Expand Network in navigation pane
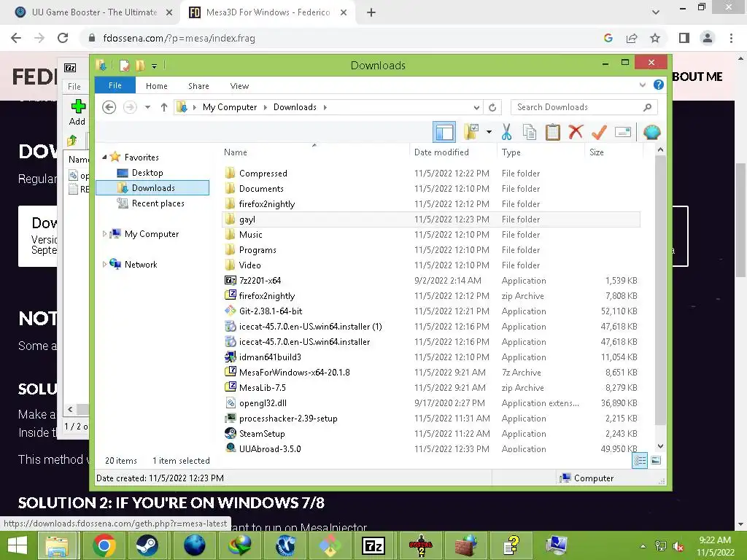This screenshot has height=560, width=747. click(104, 264)
